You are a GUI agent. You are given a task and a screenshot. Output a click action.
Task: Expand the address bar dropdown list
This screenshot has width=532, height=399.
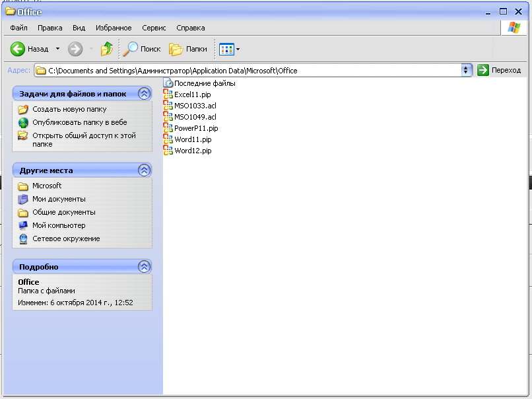[x=467, y=70]
